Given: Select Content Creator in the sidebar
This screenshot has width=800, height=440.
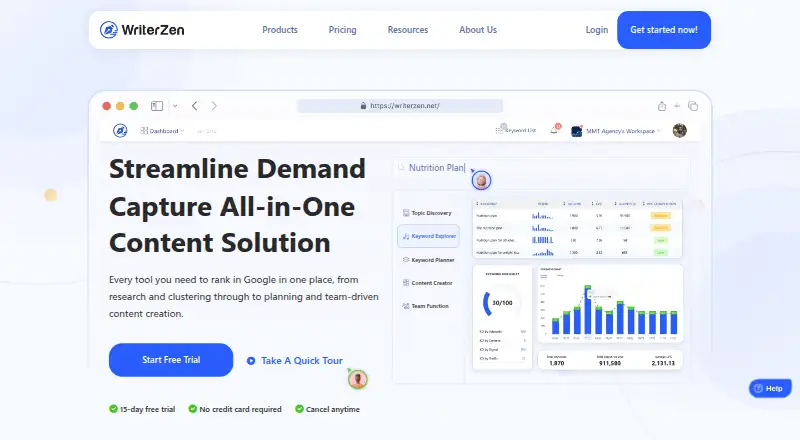Looking at the screenshot, I should tap(428, 283).
